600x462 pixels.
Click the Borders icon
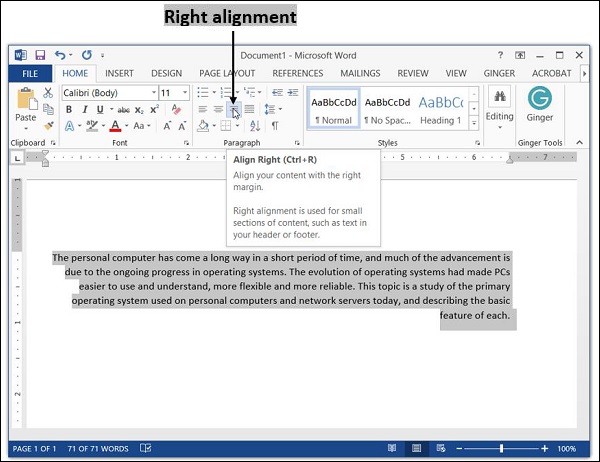tap(226, 126)
